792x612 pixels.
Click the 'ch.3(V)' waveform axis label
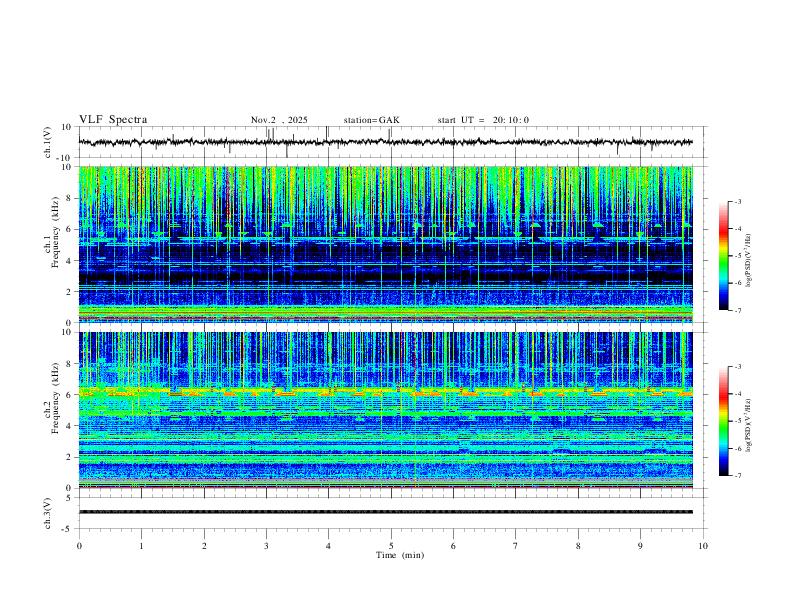coord(48,513)
